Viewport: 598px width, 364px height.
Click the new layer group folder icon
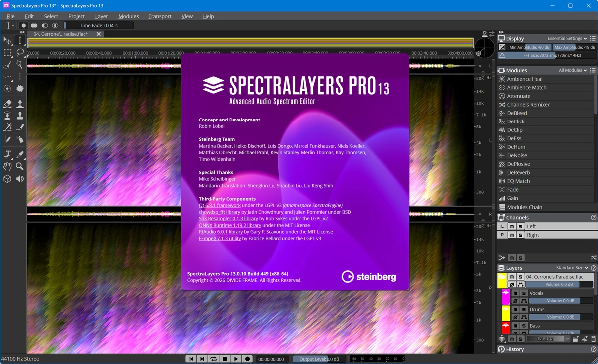pos(576,339)
